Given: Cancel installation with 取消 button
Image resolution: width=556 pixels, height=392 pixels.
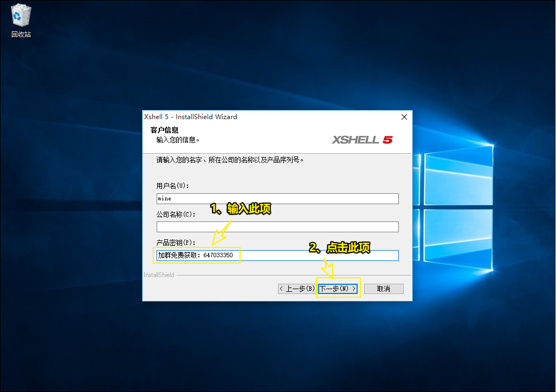Looking at the screenshot, I should click(384, 289).
